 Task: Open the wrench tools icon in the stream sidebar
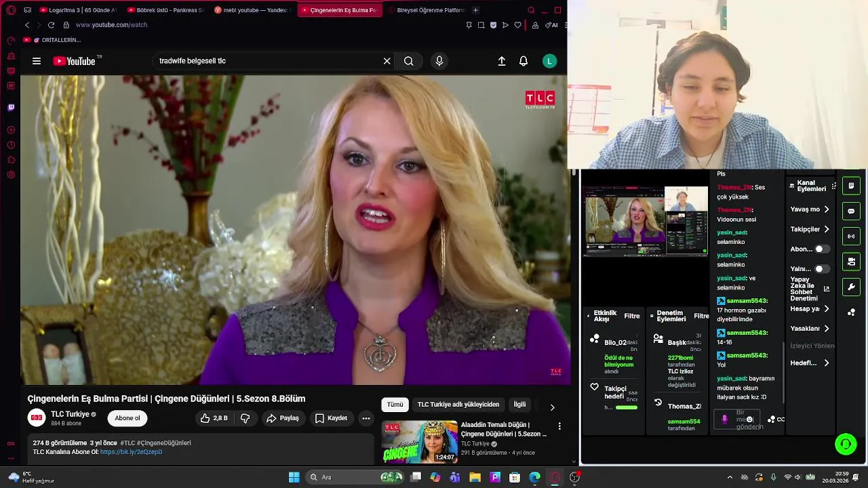pos(851,287)
